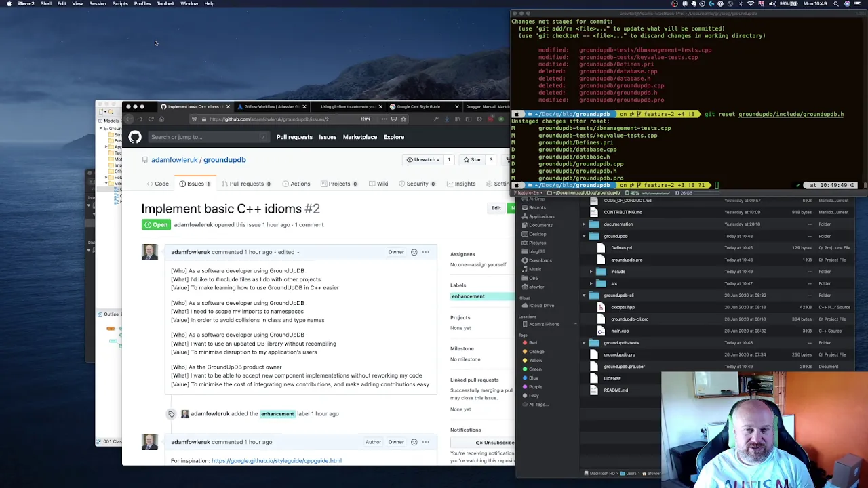Screen dimensions: 868x488
Task: Open ellipsis menu on second comment
Action: 426,442
